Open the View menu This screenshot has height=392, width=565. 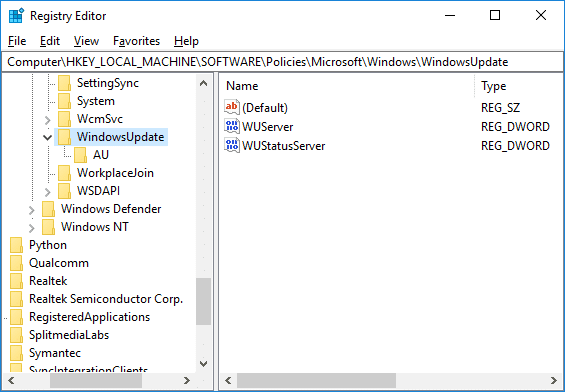click(x=86, y=41)
